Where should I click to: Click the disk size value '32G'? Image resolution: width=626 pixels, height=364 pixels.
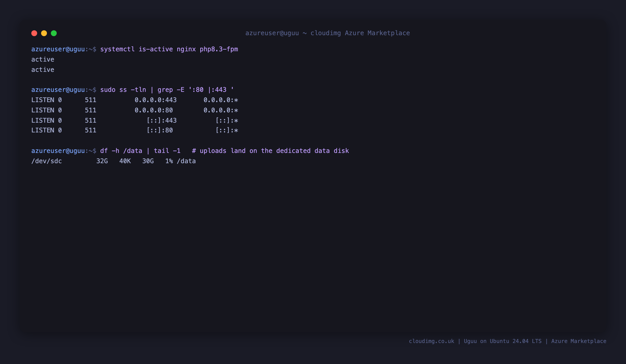(x=102, y=161)
